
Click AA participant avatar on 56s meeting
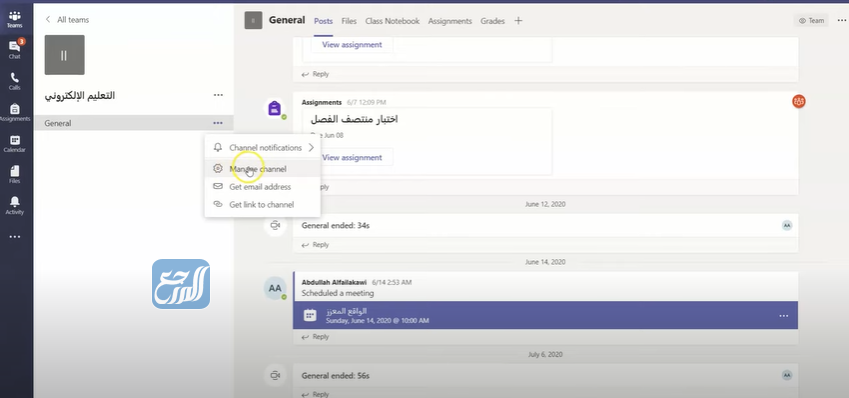[787, 375]
